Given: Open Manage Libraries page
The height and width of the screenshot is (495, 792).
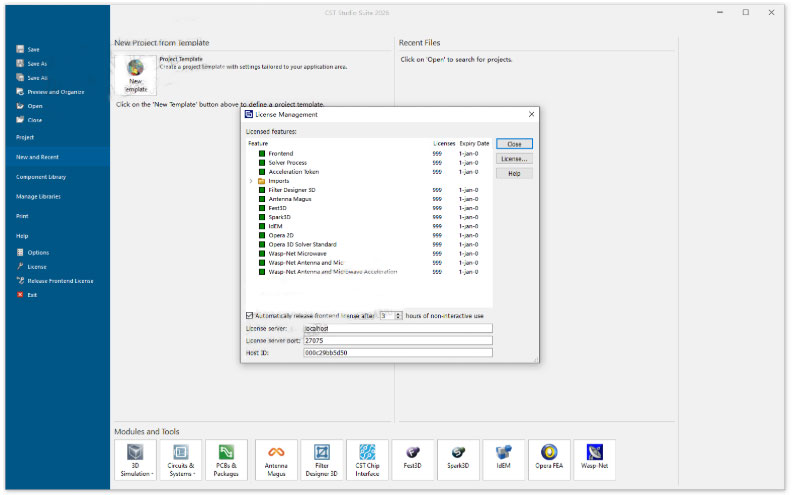Looking at the screenshot, I should 38,196.
